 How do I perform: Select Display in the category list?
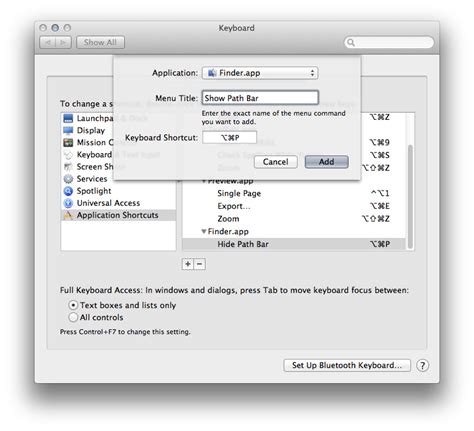tap(118, 130)
